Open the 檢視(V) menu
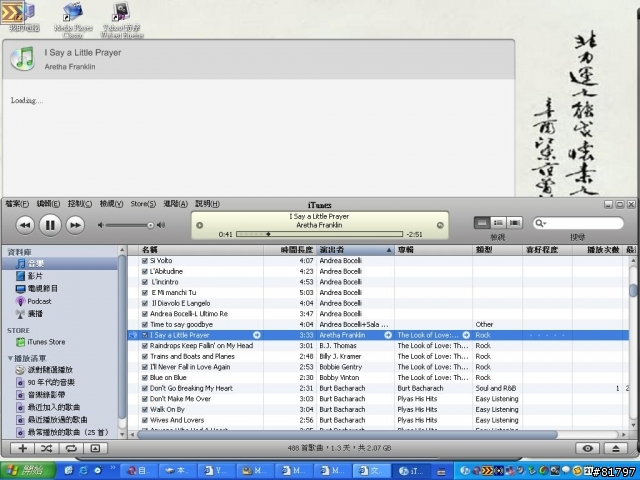The height and width of the screenshot is (480, 640). tap(111, 204)
